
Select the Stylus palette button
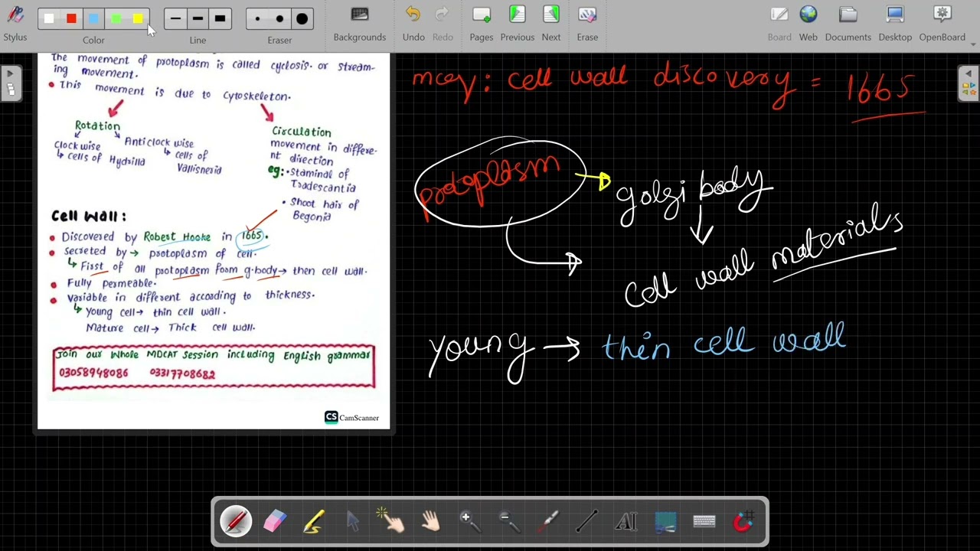tap(15, 23)
